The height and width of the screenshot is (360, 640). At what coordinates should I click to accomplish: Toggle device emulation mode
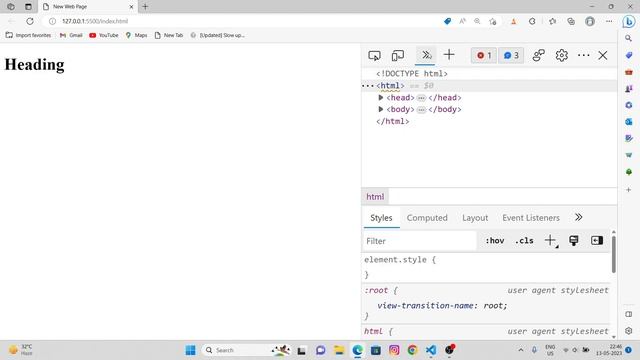click(x=398, y=55)
